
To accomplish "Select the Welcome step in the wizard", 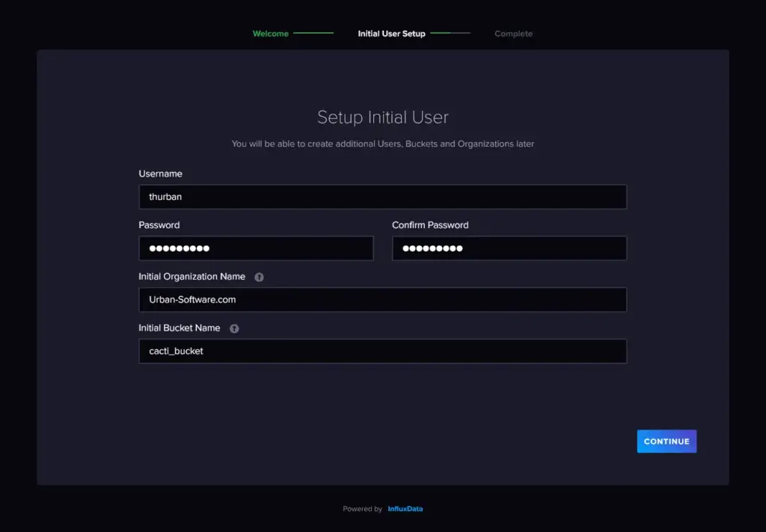I will point(271,33).
